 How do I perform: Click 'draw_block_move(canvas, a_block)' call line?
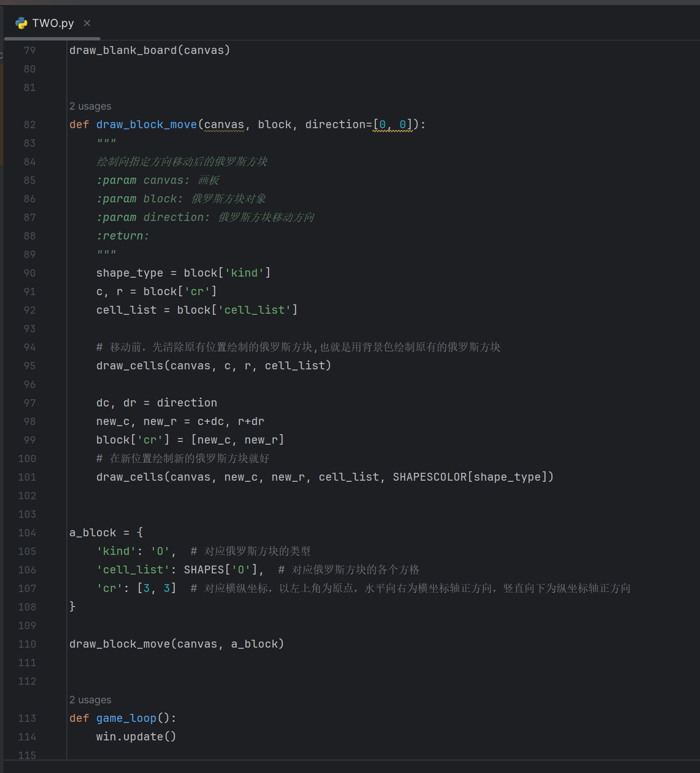tap(177, 644)
